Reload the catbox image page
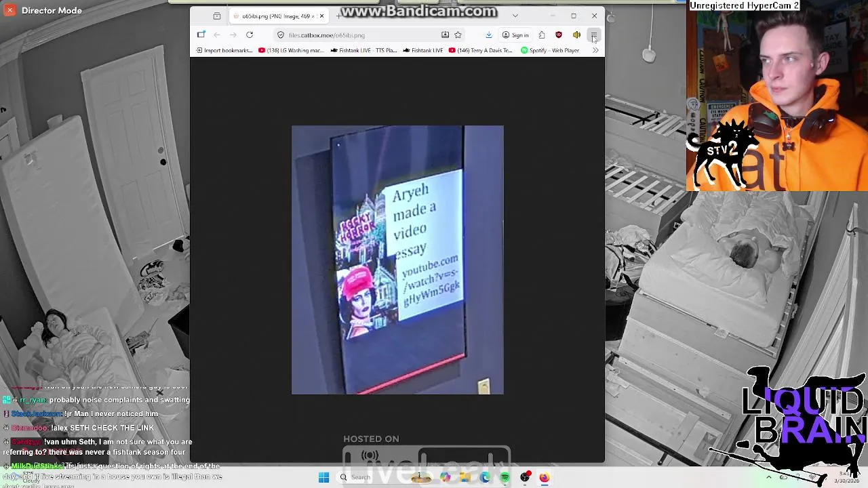This screenshot has height=488, width=868. (250, 35)
